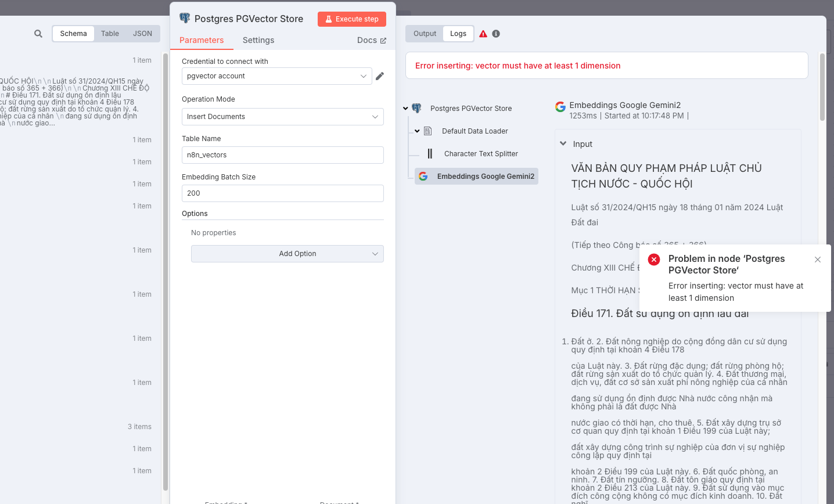This screenshot has width=834, height=504.
Task: Switch to the Output view
Action: tap(425, 34)
